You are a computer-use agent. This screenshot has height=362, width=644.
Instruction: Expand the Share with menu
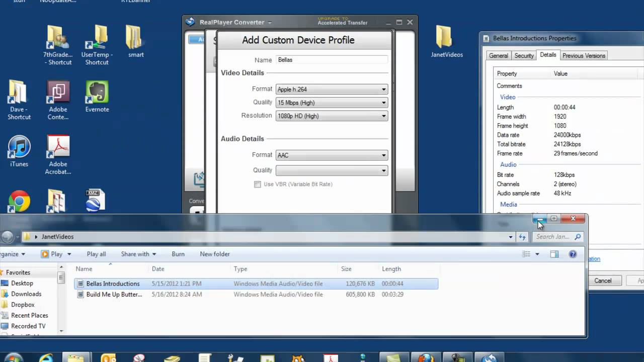coord(138,254)
